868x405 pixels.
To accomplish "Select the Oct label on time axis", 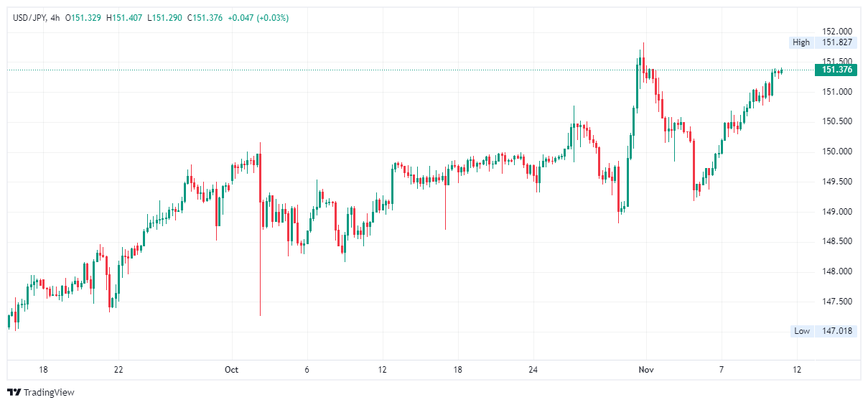I will [231, 370].
